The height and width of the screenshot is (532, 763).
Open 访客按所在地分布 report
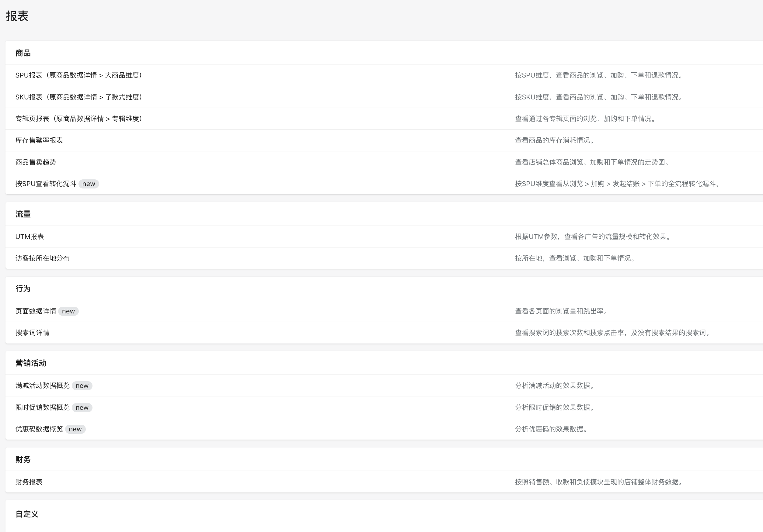tap(43, 258)
